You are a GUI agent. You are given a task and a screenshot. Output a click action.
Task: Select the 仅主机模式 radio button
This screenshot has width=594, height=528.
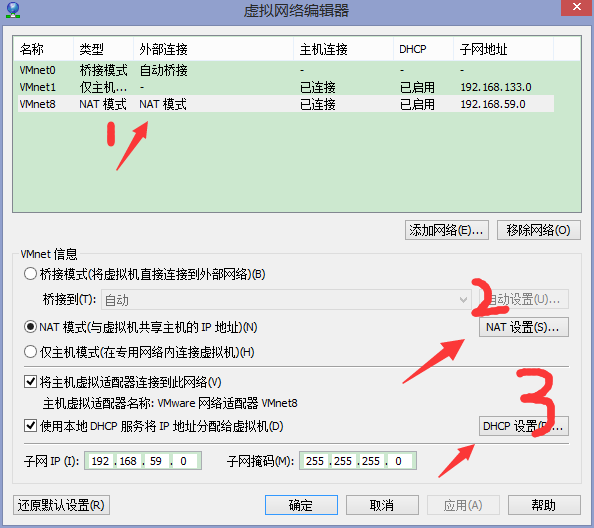pos(30,352)
